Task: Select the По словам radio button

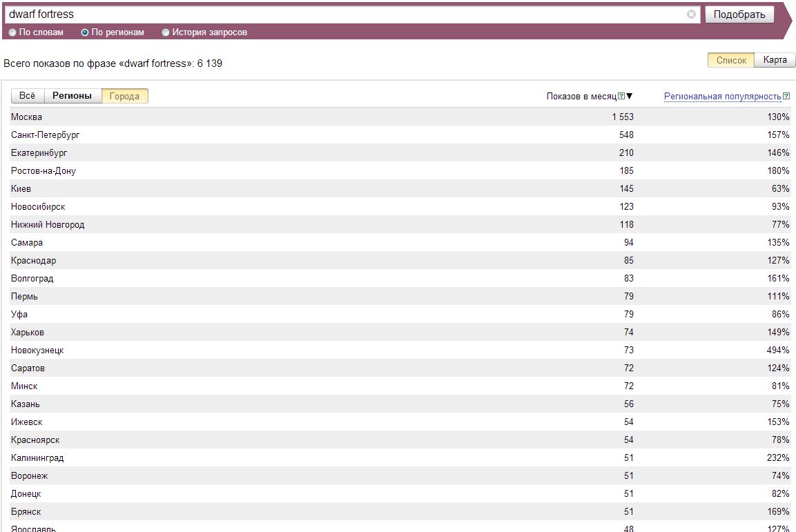Action: [x=12, y=32]
